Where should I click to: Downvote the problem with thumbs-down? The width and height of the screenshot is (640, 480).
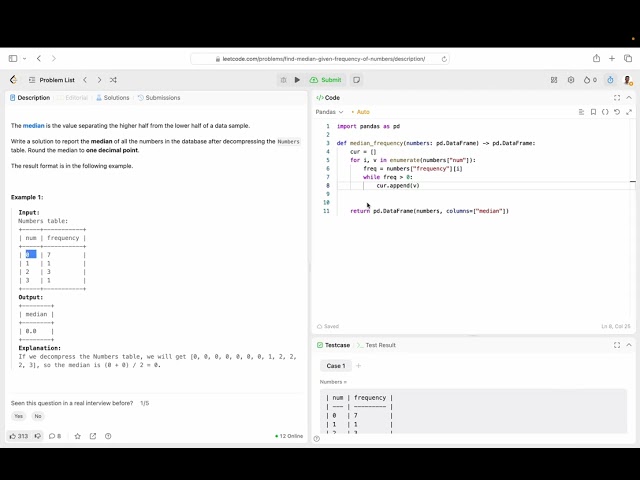click(x=38, y=436)
